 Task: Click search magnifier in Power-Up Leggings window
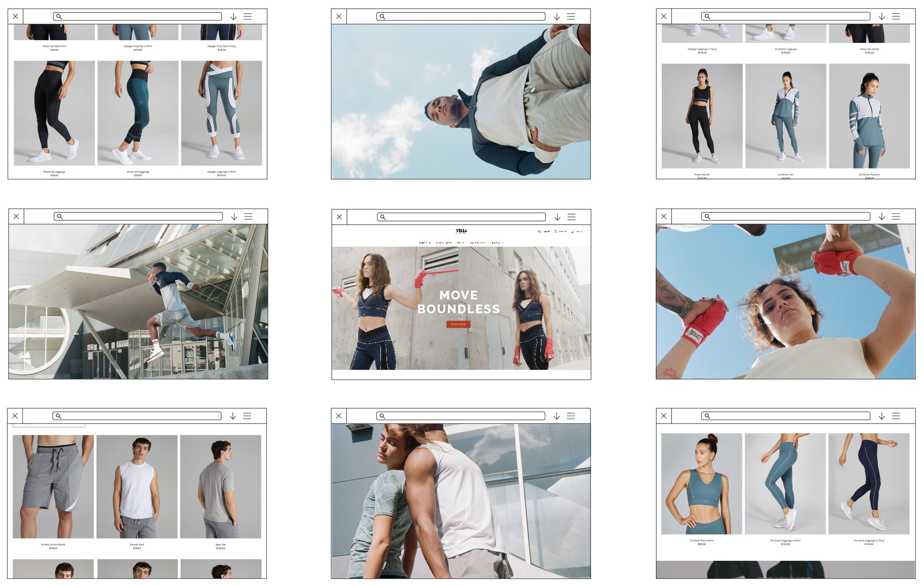(59, 17)
